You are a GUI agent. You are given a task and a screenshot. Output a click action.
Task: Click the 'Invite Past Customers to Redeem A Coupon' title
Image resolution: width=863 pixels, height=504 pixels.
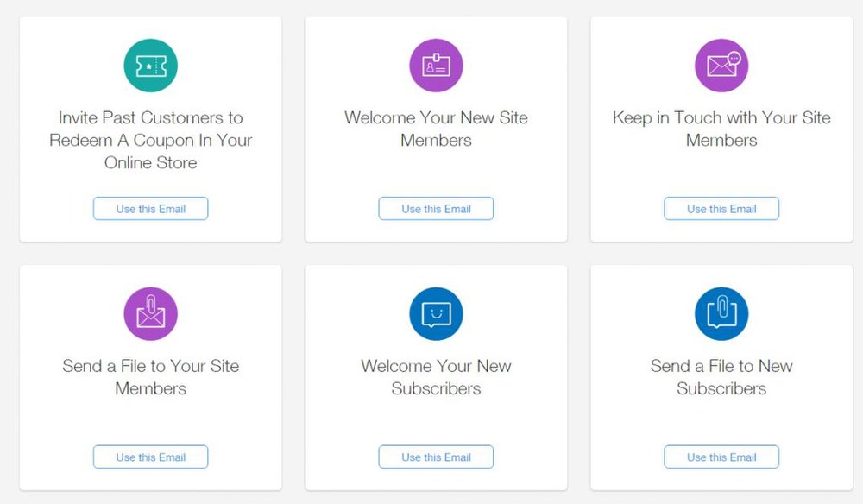(x=150, y=140)
